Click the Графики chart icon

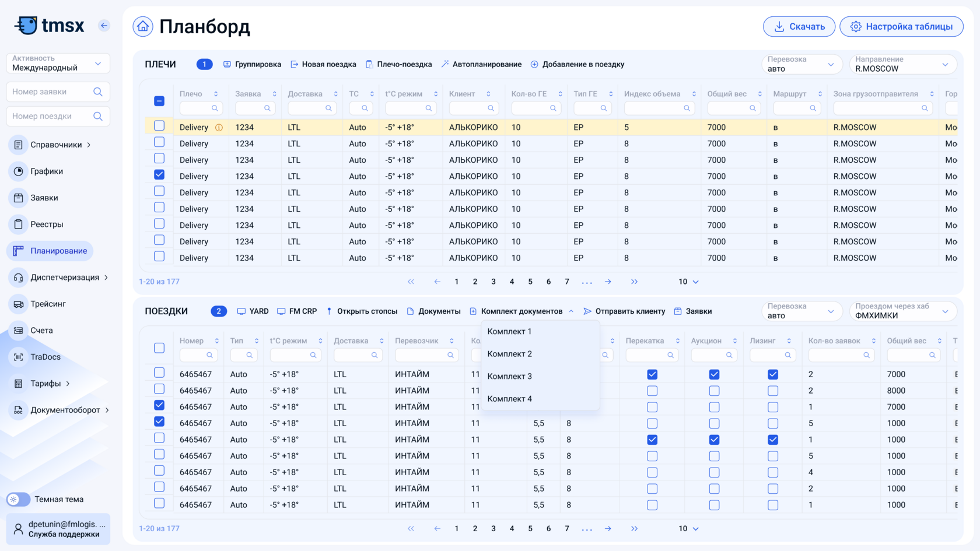click(19, 171)
